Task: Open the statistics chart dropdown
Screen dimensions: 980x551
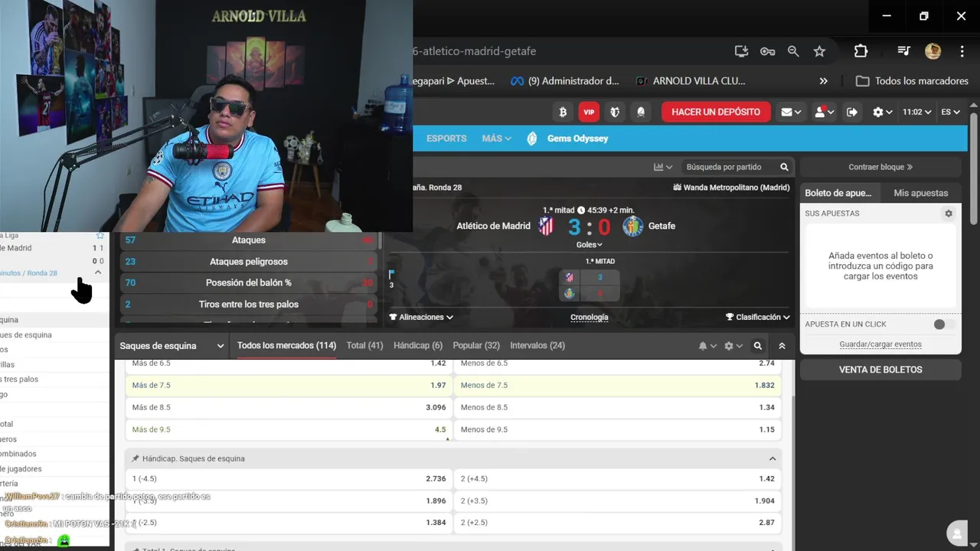Action: click(x=663, y=167)
